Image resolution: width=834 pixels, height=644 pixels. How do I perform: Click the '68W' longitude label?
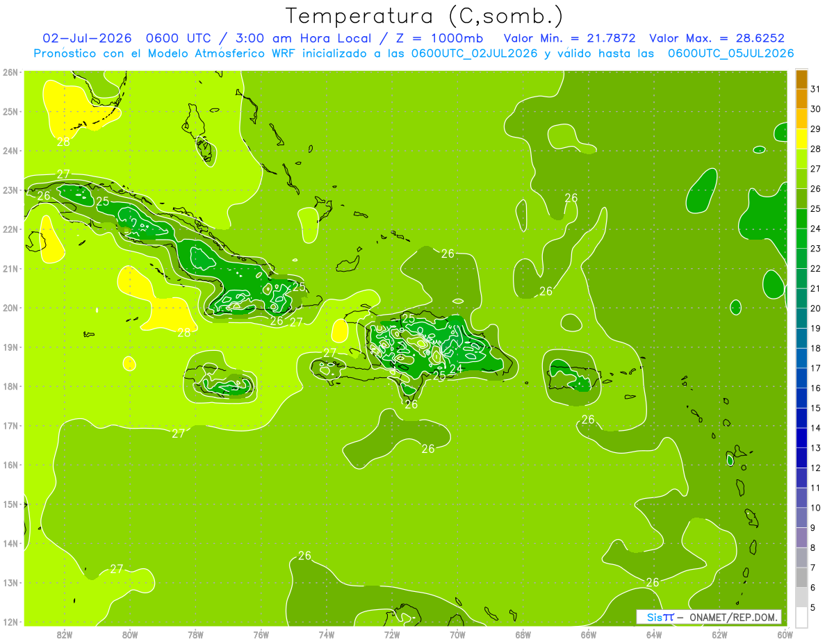point(523,634)
